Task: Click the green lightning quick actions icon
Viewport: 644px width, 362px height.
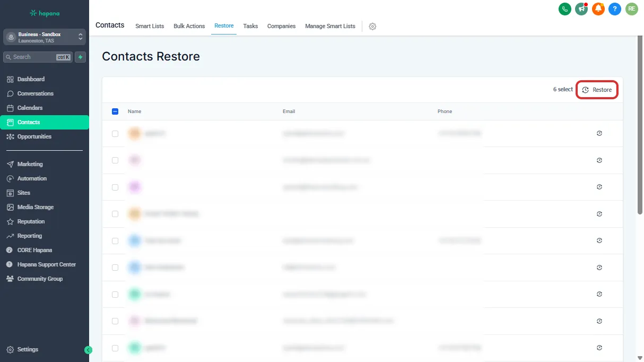Action: (x=81, y=57)
